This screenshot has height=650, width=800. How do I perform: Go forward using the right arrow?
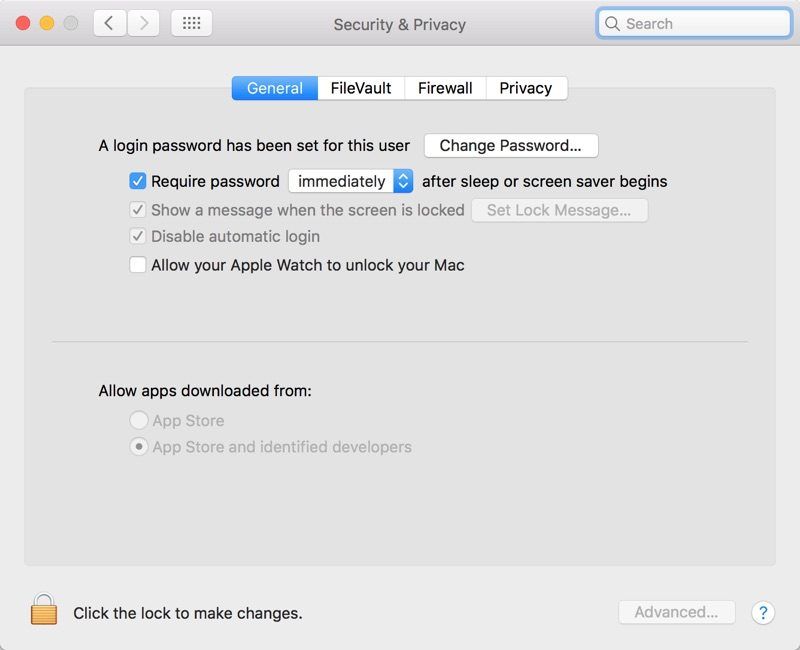[144, 23]
